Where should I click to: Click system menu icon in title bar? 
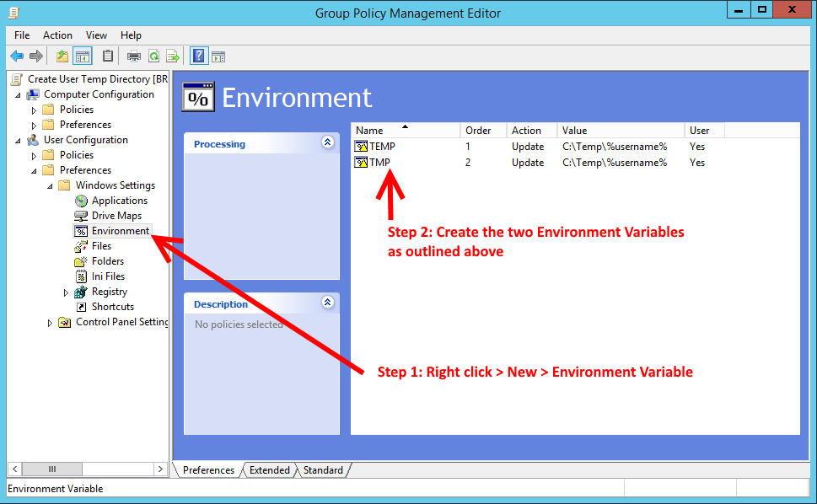(14, 13)
